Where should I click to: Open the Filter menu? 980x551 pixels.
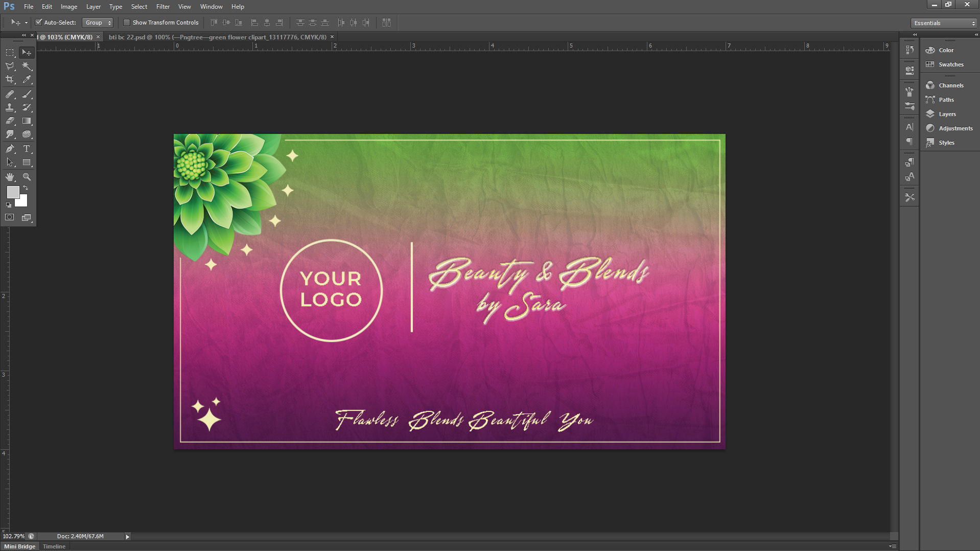[162, 7]
